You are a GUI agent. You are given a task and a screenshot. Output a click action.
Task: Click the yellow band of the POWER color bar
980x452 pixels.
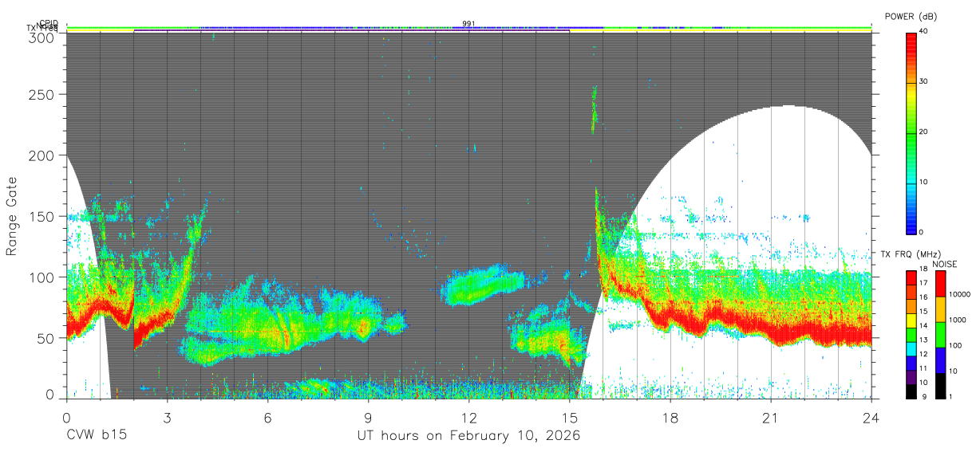coord(911,96)
